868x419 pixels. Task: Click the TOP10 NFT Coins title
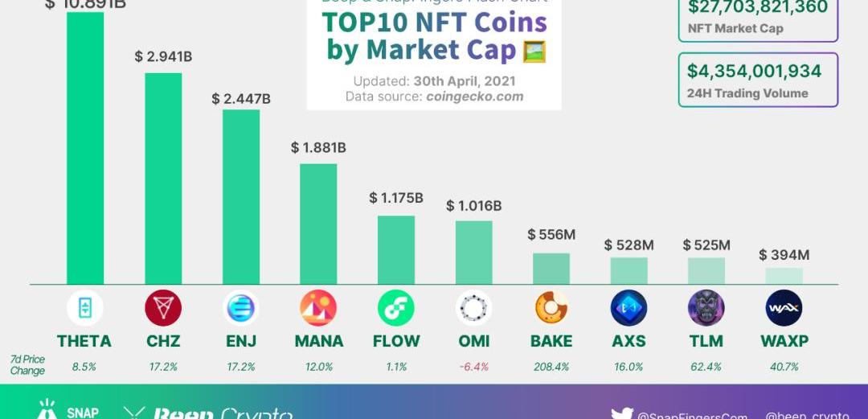point(435,36)
